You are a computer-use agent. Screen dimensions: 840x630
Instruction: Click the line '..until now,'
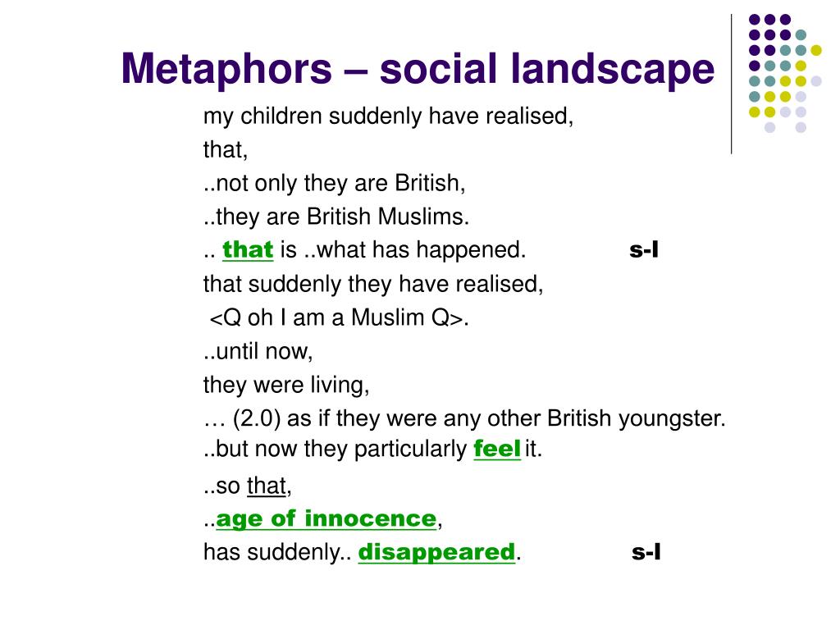[258, 351]
